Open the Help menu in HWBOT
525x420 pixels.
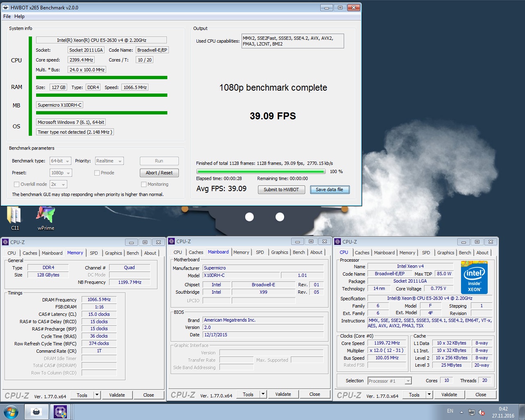point(19,16)
